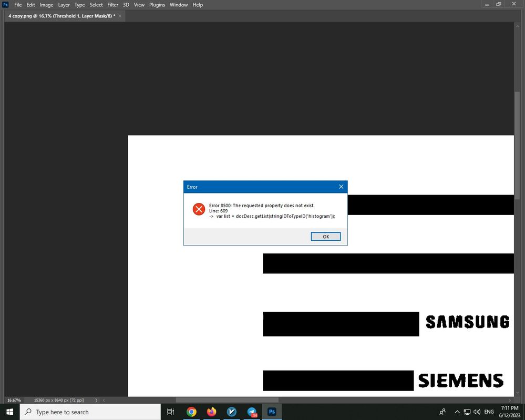
Task: Click OK in the Error dialog
Action: 325,237
